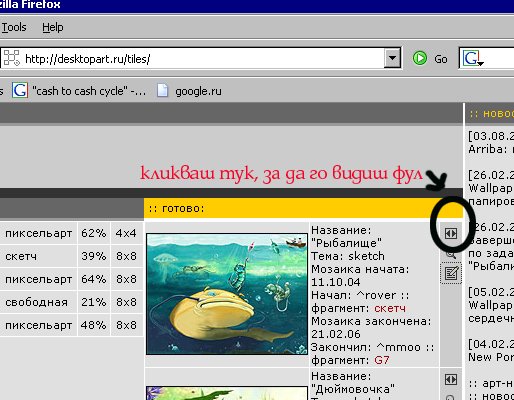Click the green Go arrow icon
514x400 pixels.
(x=419, y=58)
